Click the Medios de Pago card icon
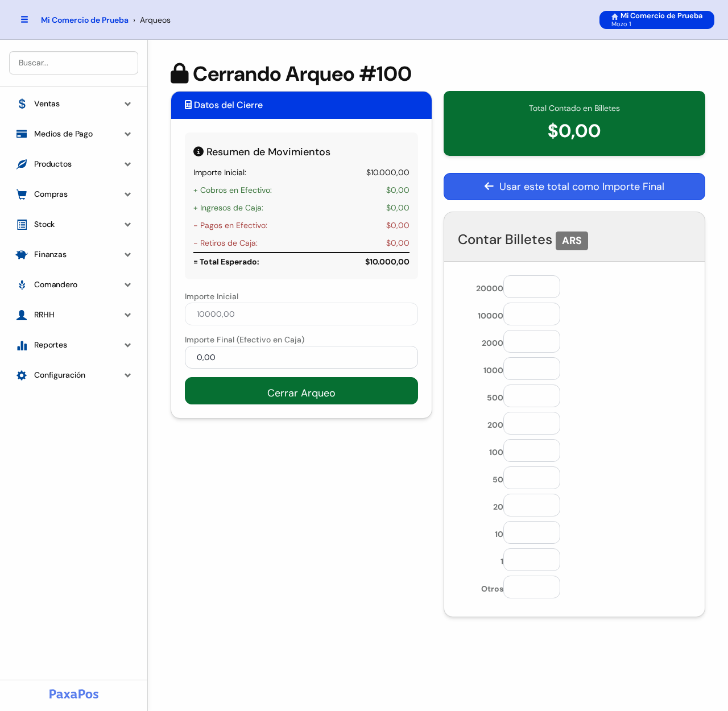The height and width of the screenshot is (711, 728). coord(22,134)
